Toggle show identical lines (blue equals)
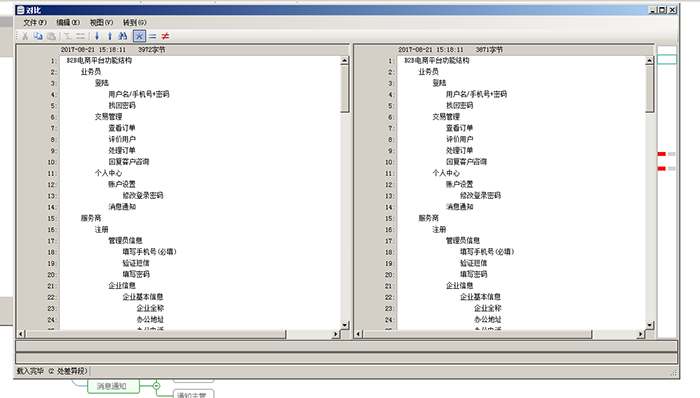 (x=153, y=36)
